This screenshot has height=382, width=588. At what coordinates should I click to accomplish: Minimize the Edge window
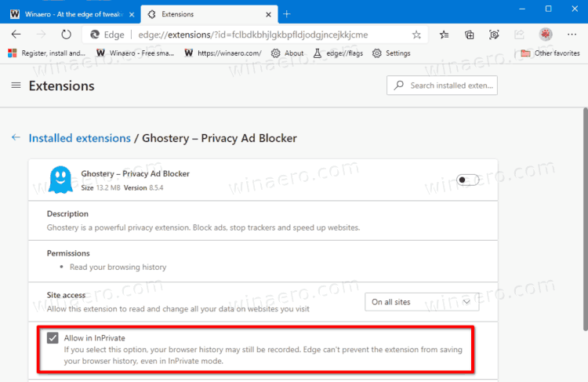tap(522, 9)
